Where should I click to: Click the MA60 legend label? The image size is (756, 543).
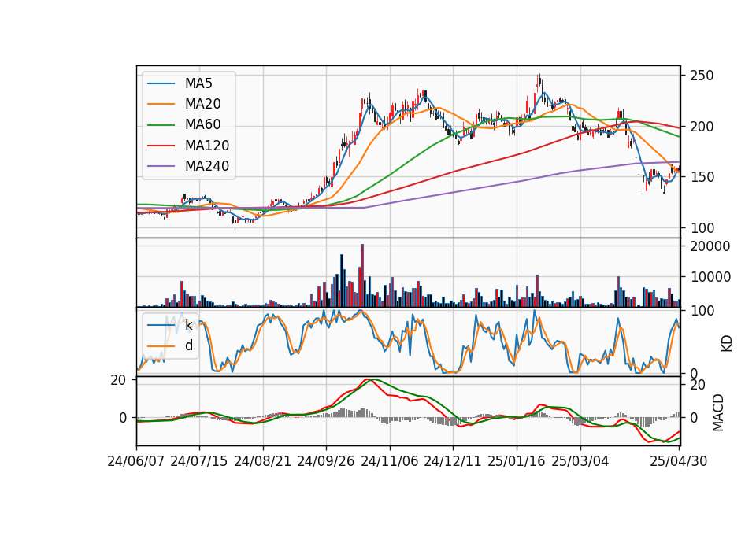202,125
